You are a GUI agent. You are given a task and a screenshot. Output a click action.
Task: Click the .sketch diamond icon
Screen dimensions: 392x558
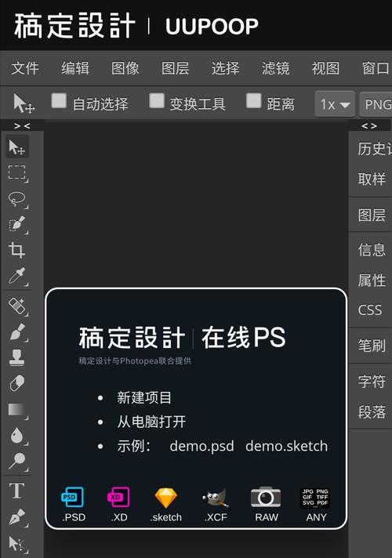click(x=166, y=498)
